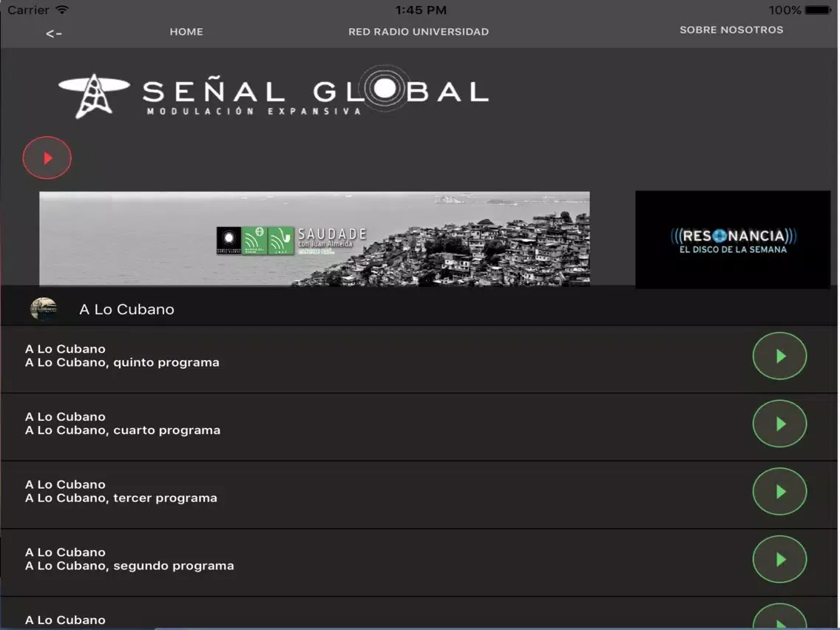Select 'A Lo Cubano, quinto programa' text
The image size is (840, 630).
pos(122,362)
